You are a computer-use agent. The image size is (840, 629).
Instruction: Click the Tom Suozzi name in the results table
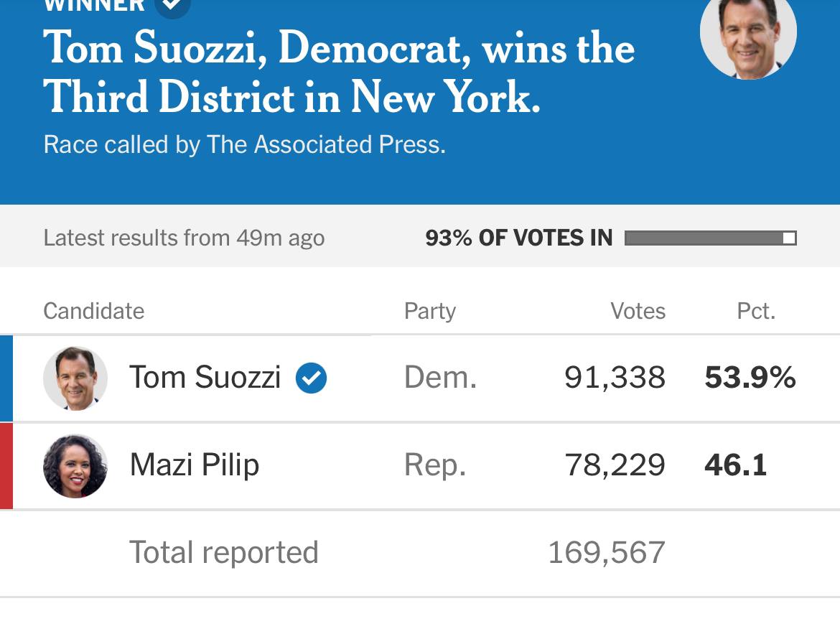205,378
